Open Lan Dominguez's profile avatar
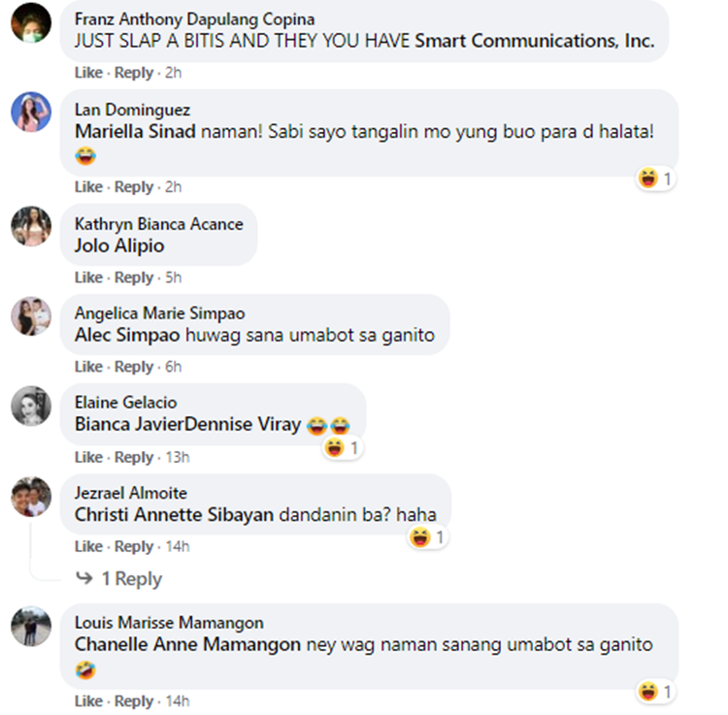This screenshot has width=728, height=715. click(31, 112)
